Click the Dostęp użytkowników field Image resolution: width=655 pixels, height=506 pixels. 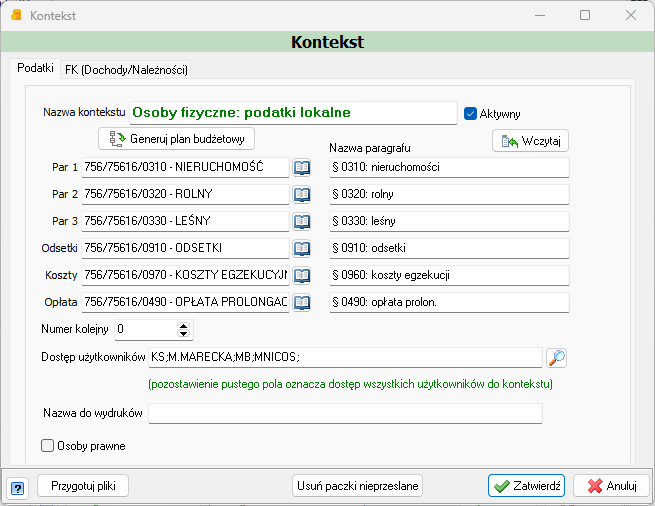click(345, 358)
